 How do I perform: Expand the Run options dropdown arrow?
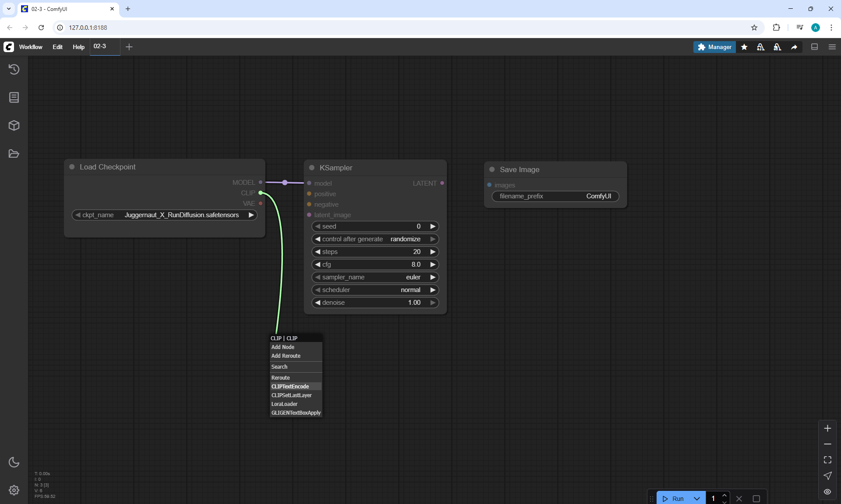click(x=697, y=498)
